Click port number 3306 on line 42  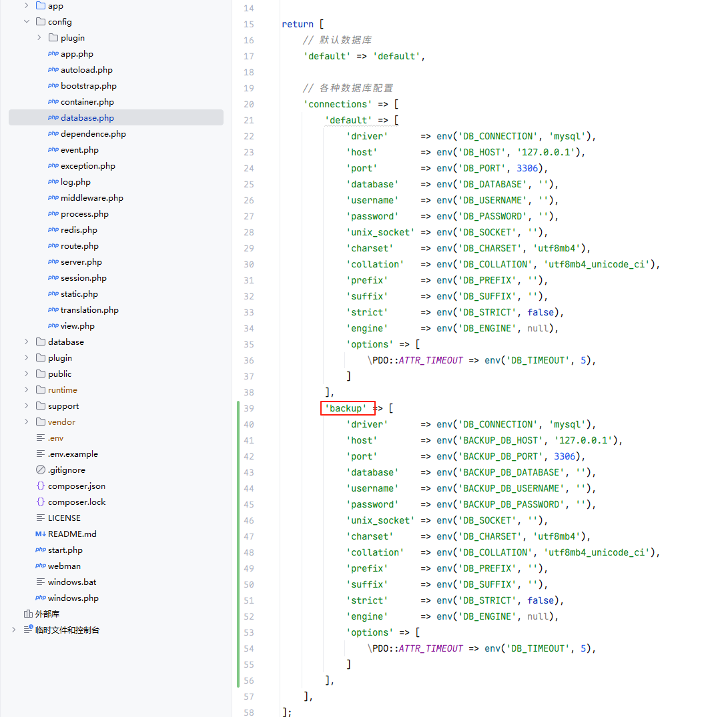pos(565,457)
